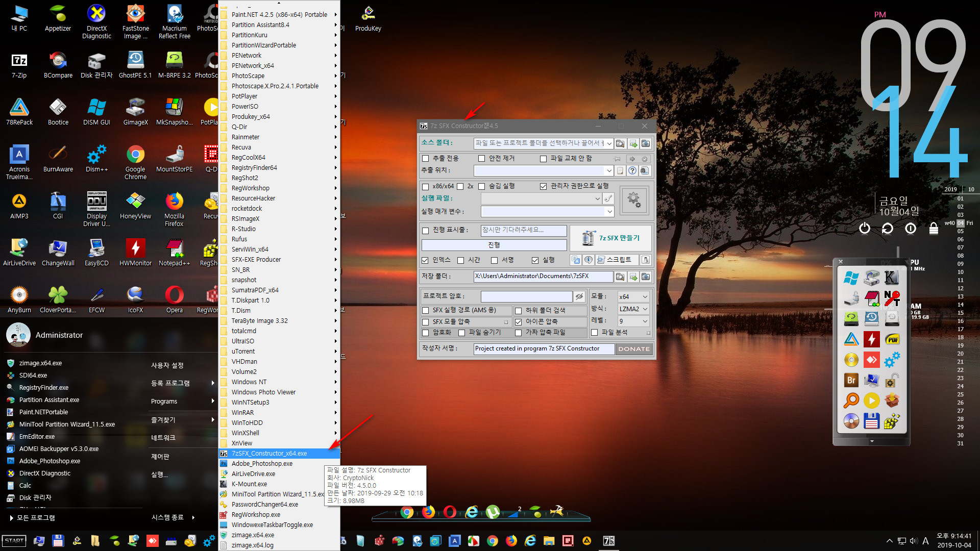Viewport: 980px width, 551px height.
Task: Open Google Chrome desktop shortcut
Action: click(x=135, y=162)
